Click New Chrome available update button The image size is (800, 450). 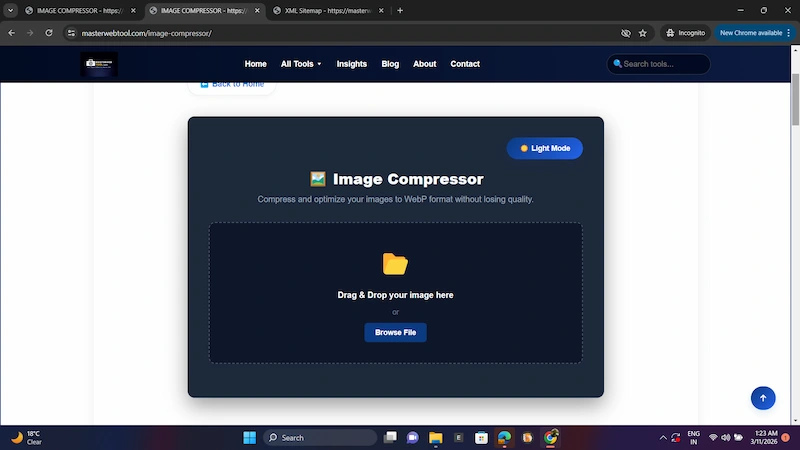[x=751, y=33]
